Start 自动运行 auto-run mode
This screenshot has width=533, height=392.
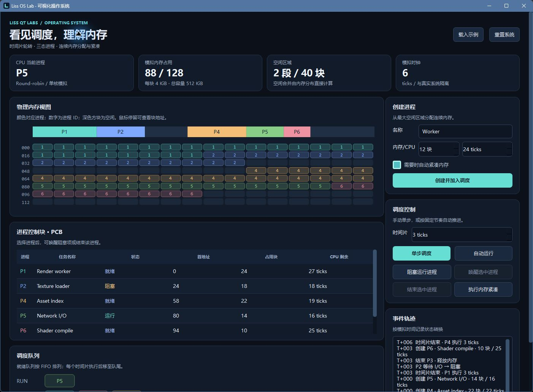coord(484,253)
